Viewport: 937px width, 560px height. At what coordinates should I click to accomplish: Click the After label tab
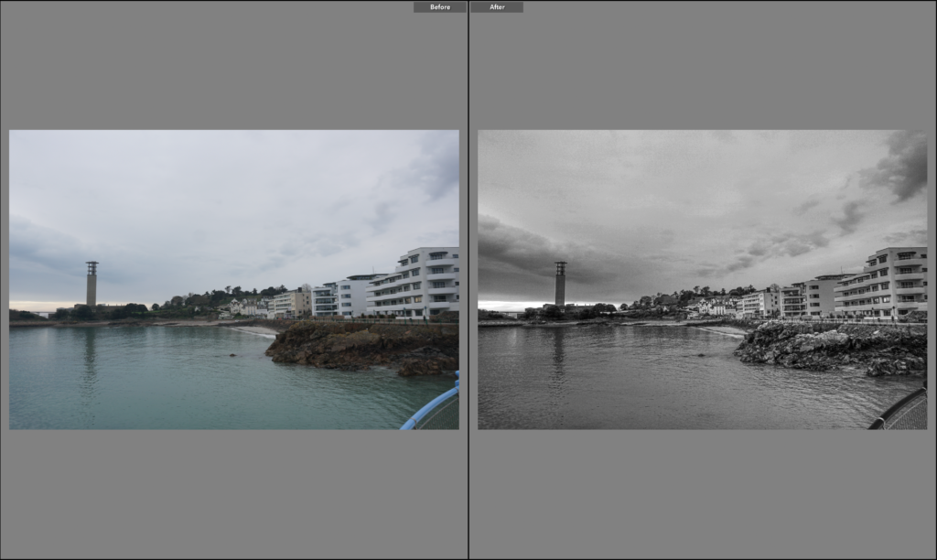pos(497,7)
